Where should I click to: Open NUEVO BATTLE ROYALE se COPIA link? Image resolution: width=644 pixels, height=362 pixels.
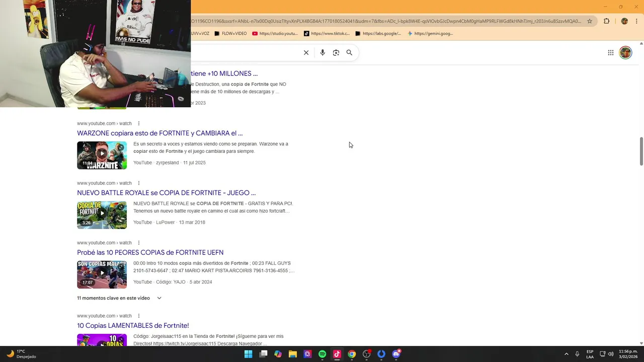(x=166, y=193)
